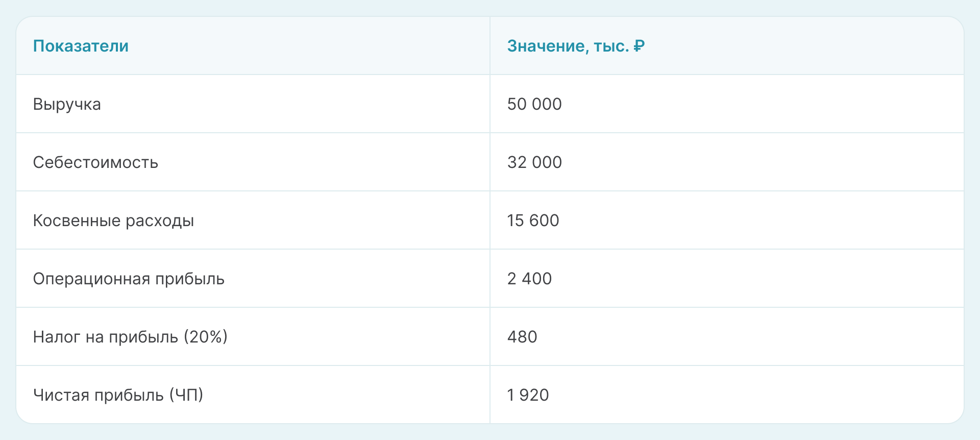Screen dimensions: 980x440
Task: Click the ruble symbol in the header
Action: pos(639,46)
